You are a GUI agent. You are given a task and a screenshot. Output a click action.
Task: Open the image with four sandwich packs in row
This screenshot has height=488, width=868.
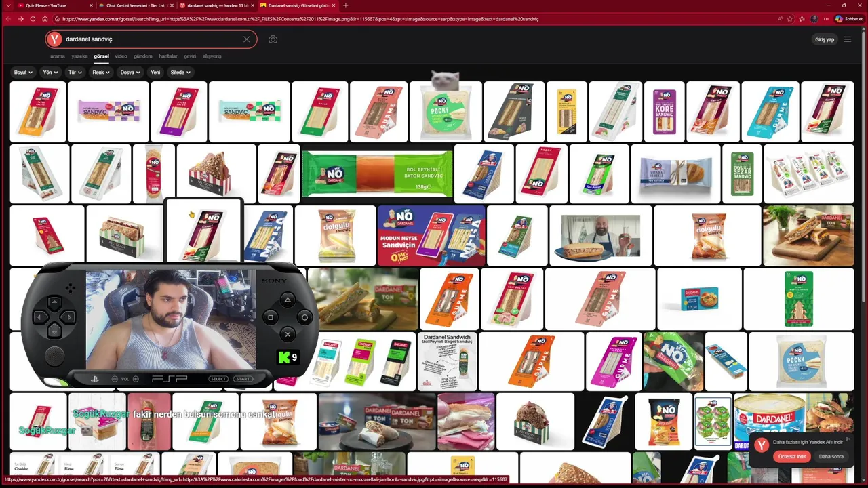[x=808, y=174]
